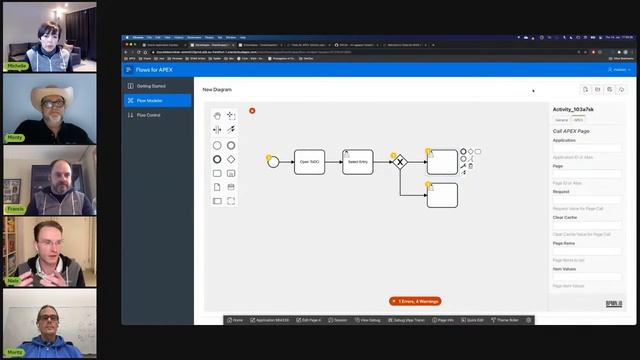Pick the pool/participant icon in palette
Viewport: 640px width, 360px height.
pos(217,201)
